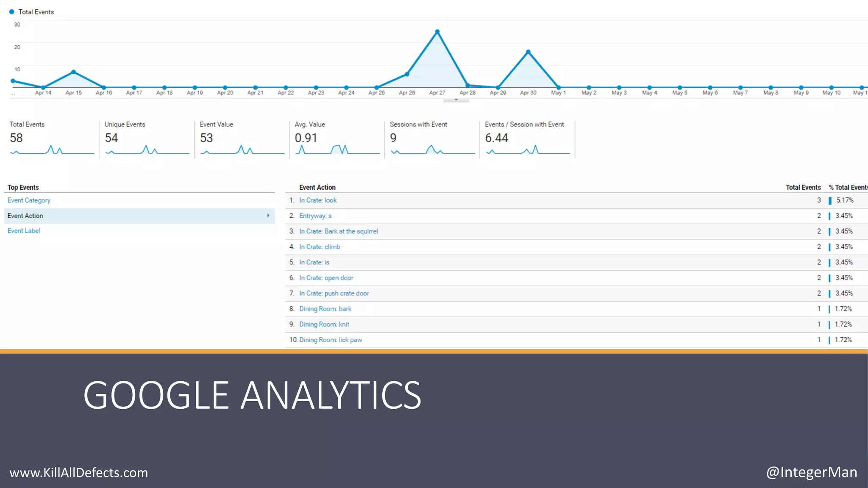Select the Event Action row

click(x=139, y=216)
